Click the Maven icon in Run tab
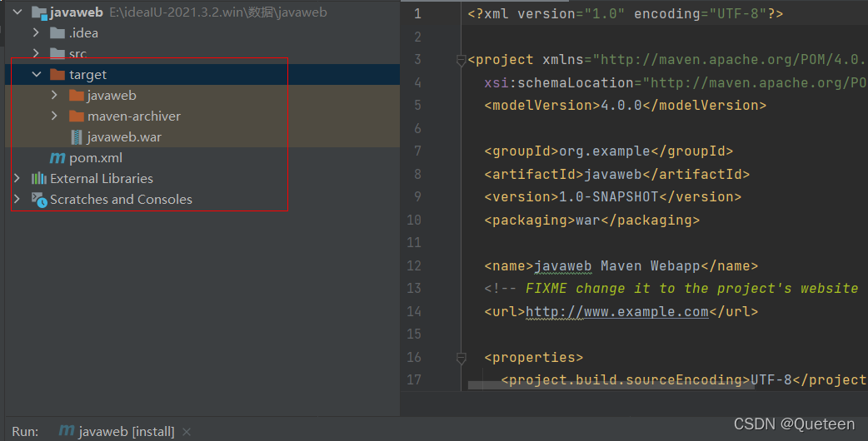Viewport: 868px width, 441px height. pyautogui.click(x=67, y=430)
